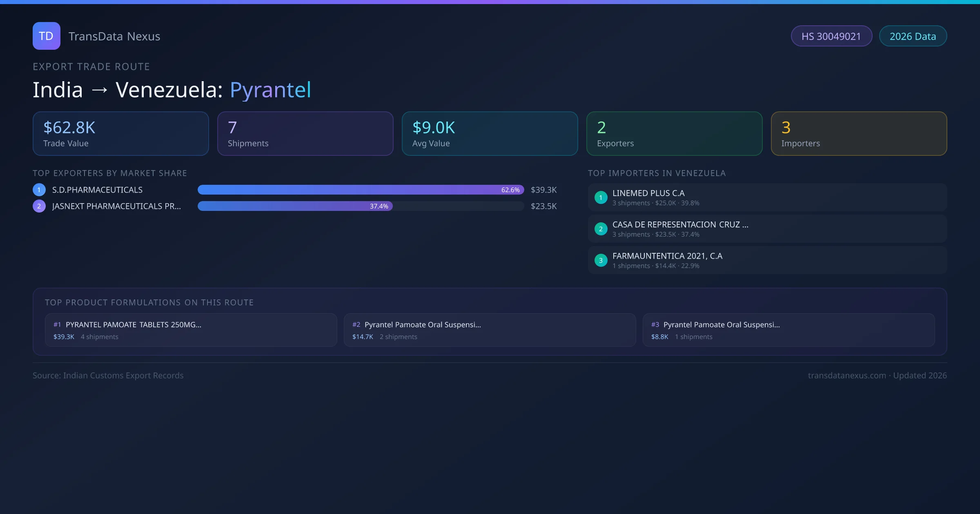Image resolution: width=980 pixels, height=514 pixels.
Task: Click green rank 3 badge for FARMAUNTENTICA
Action: [601, 260]
